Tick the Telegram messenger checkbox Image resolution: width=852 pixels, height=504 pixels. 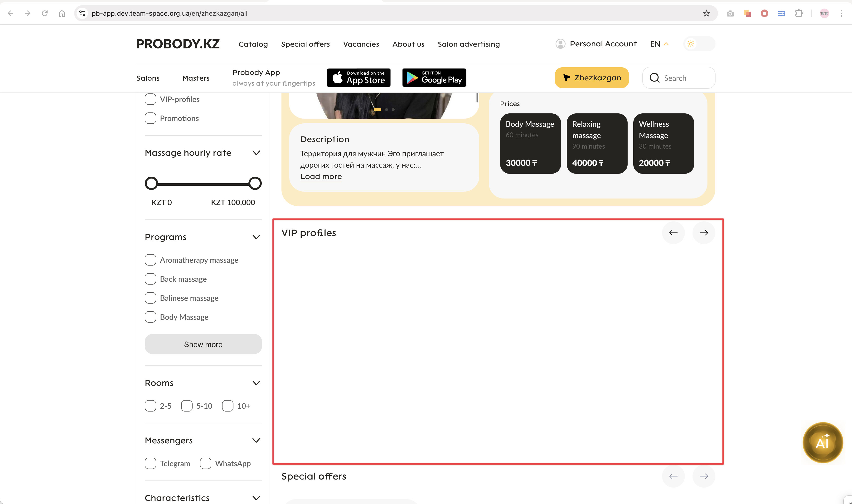point(150,463)
